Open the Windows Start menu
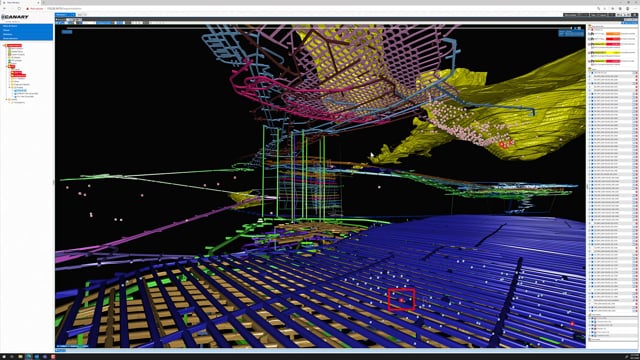This screenshot has height=360, width=640. (4, 357)
